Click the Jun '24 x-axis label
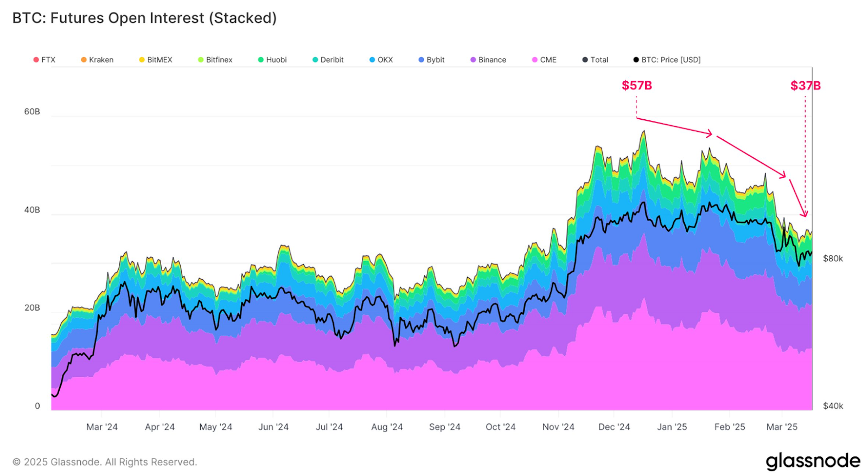 tap(273, 427)
